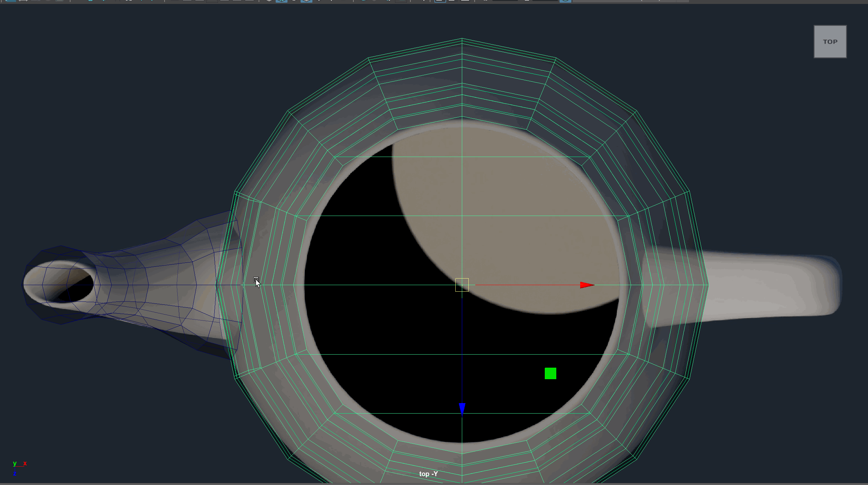Select the yellow center manipulator square

pos(462,285)
